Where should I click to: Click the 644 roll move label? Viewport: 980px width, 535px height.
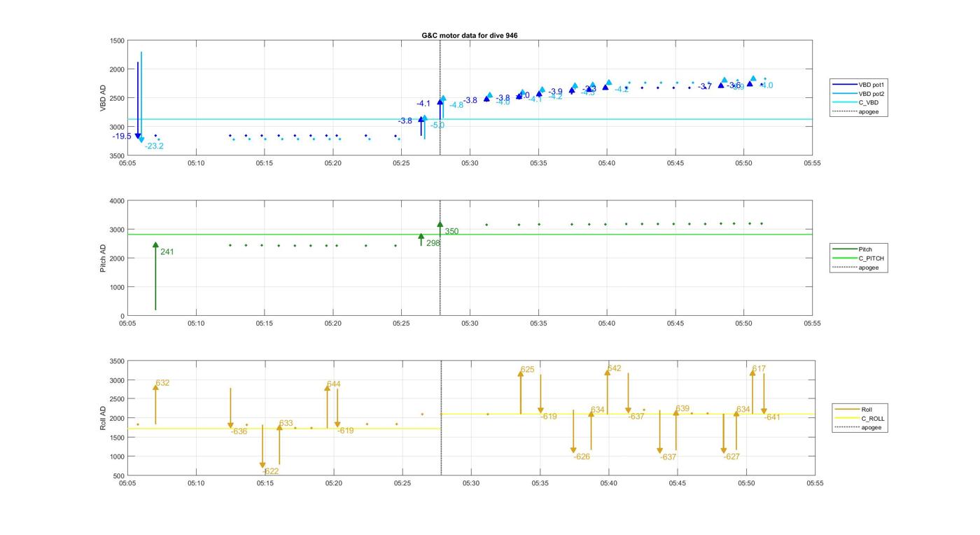[333, 384]
